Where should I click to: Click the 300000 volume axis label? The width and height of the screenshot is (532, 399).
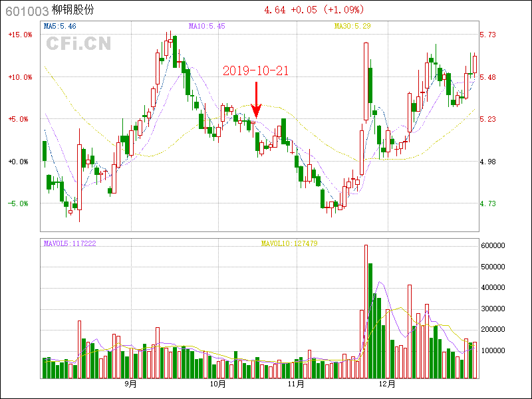coord(493,309)
